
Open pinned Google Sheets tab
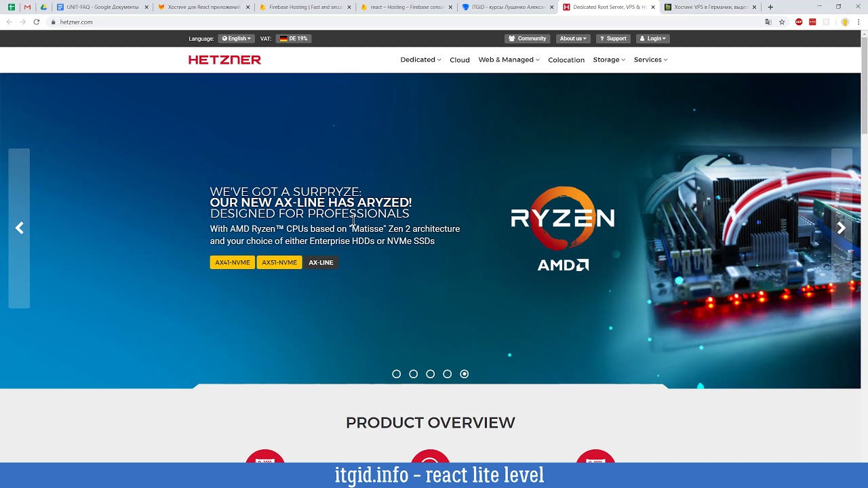(11, 7)
